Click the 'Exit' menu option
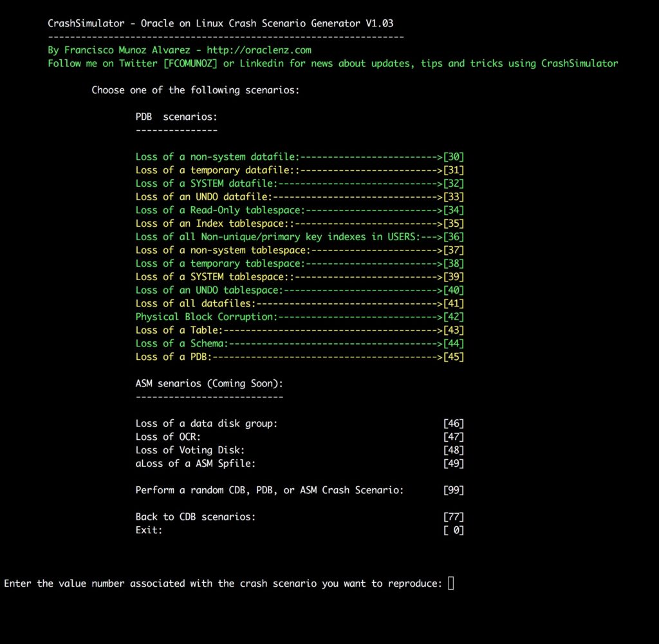 pos(149,530)
